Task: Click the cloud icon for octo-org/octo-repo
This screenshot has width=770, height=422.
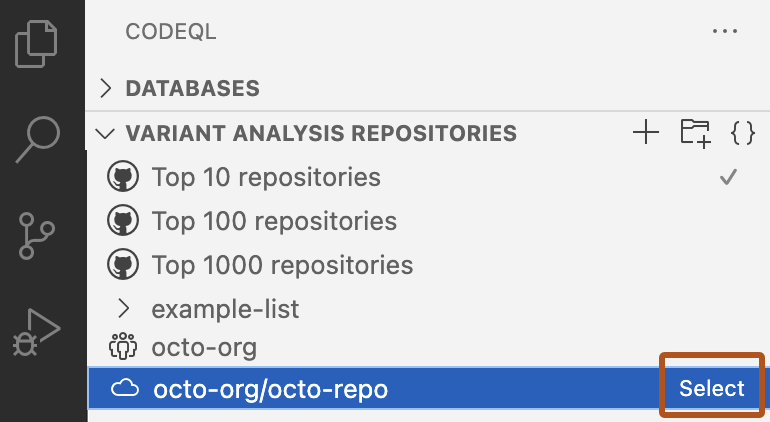Action: [x=124, y=390]
